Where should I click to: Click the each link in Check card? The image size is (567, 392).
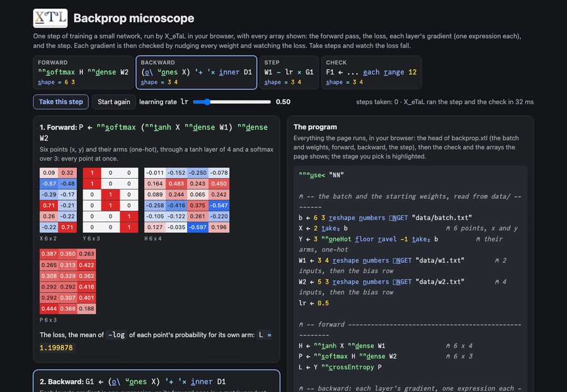click(371, 72)
